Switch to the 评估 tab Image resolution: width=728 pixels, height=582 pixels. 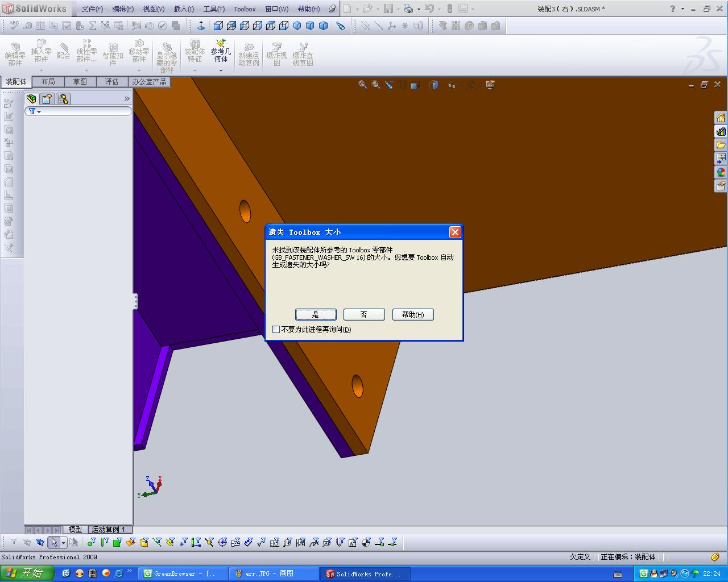click(x=112, y=82)
